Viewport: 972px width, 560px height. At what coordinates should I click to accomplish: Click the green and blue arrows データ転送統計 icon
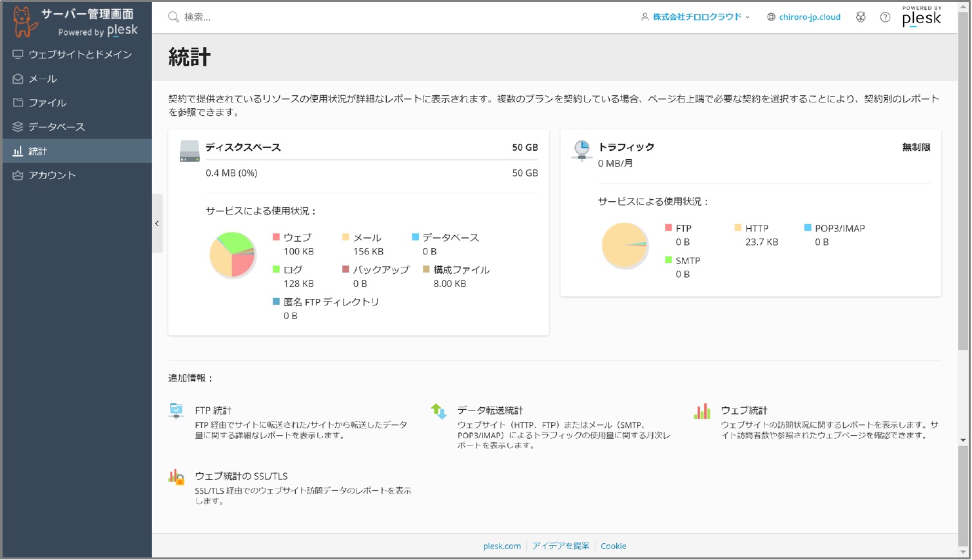[x=438, y=410]
